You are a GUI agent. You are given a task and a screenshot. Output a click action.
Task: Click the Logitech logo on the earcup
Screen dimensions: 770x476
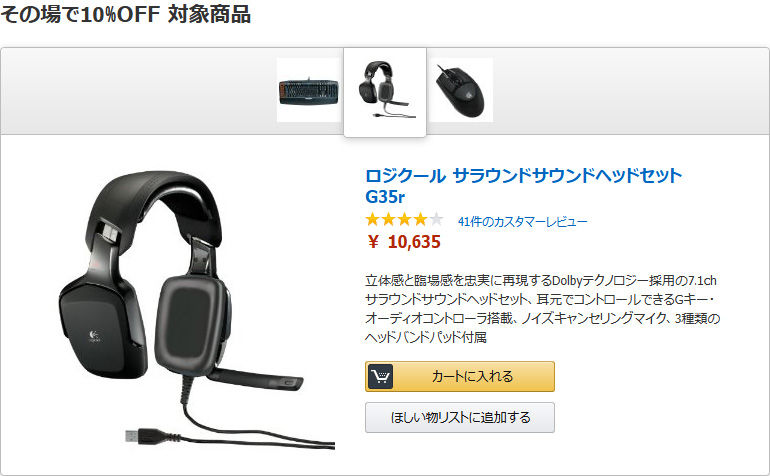tap(94, 336)
